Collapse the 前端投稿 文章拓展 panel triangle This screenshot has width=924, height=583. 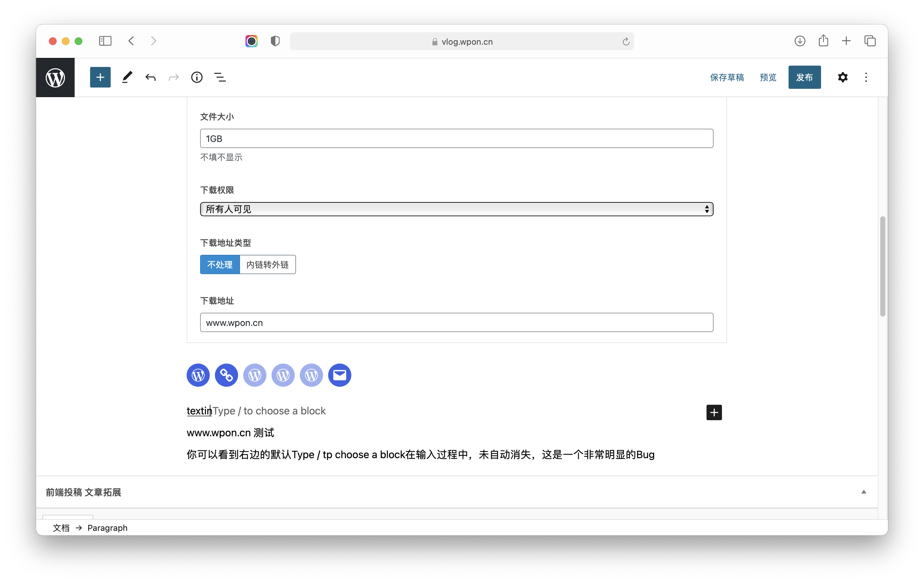[x=864, y=492]
